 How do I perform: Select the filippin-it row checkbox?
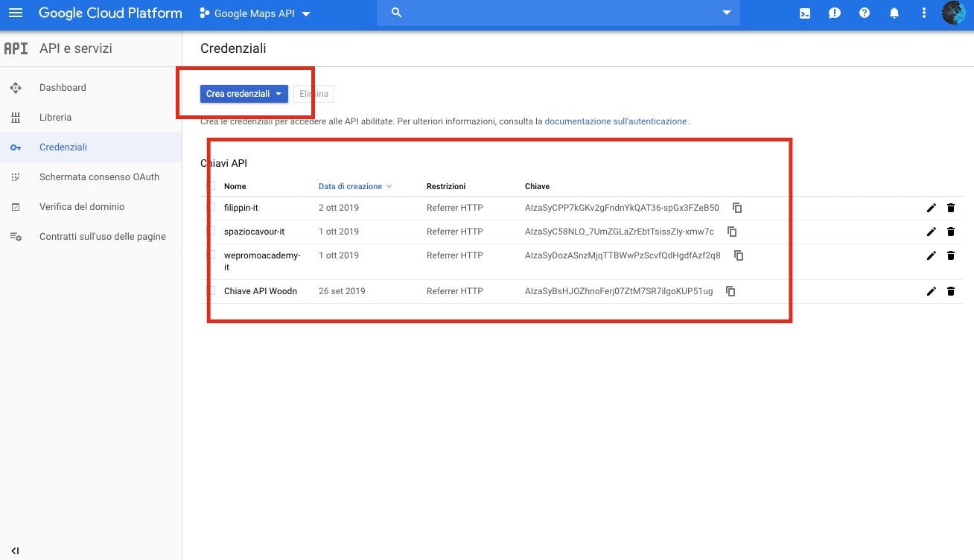pos(212,208)
